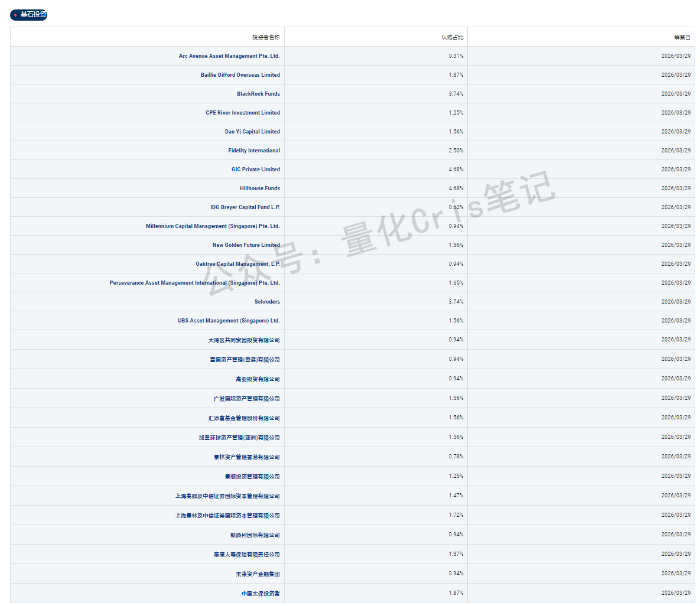Click 斯派柯国际有限公司
The height and width of the screenshot is (606, 700).
click(x=255, y=535)
